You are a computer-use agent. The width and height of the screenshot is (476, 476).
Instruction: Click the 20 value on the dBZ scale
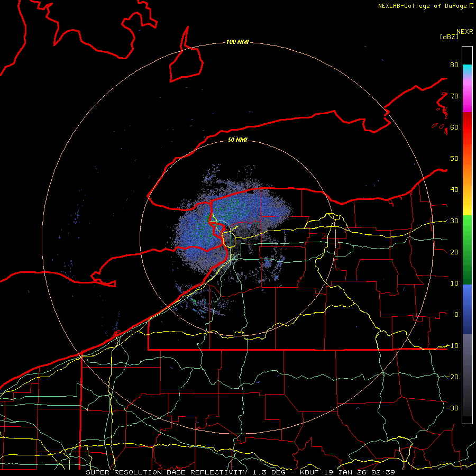coord(454,252)
